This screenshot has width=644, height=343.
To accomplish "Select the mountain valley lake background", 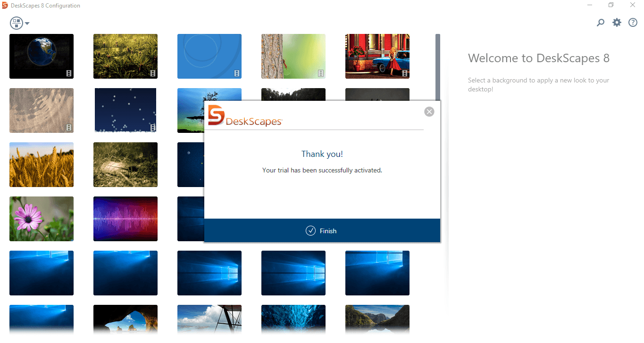I will [x=377, y=320].
